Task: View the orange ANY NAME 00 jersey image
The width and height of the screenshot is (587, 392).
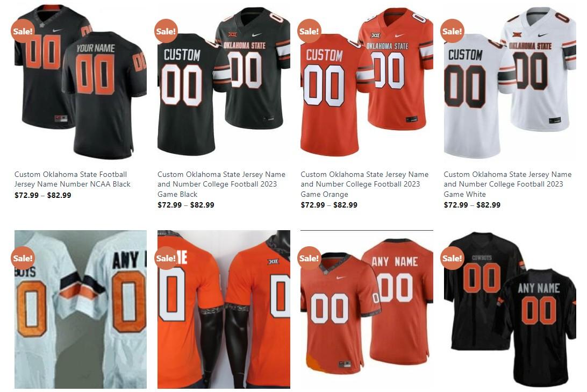Action: 367,309
